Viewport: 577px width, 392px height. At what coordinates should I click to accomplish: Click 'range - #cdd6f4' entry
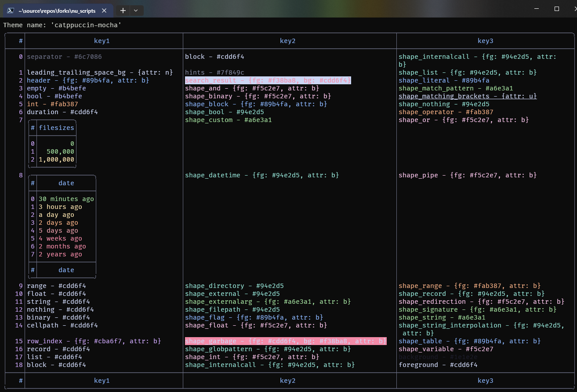pos(56,286)
